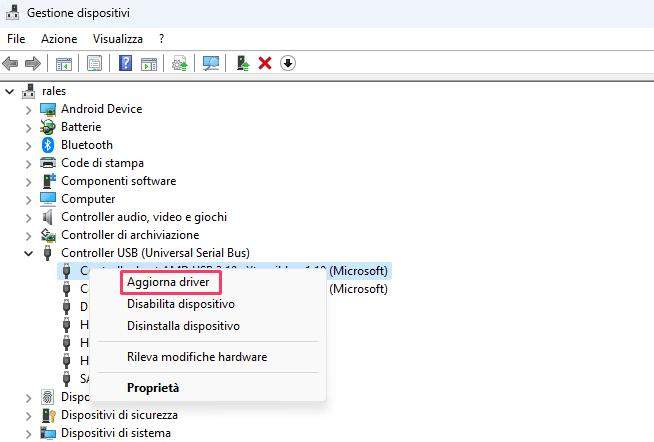Expand the Controller di archiviazione node
This screenshot has width=654, height=442.
click(x=28, y=236)
